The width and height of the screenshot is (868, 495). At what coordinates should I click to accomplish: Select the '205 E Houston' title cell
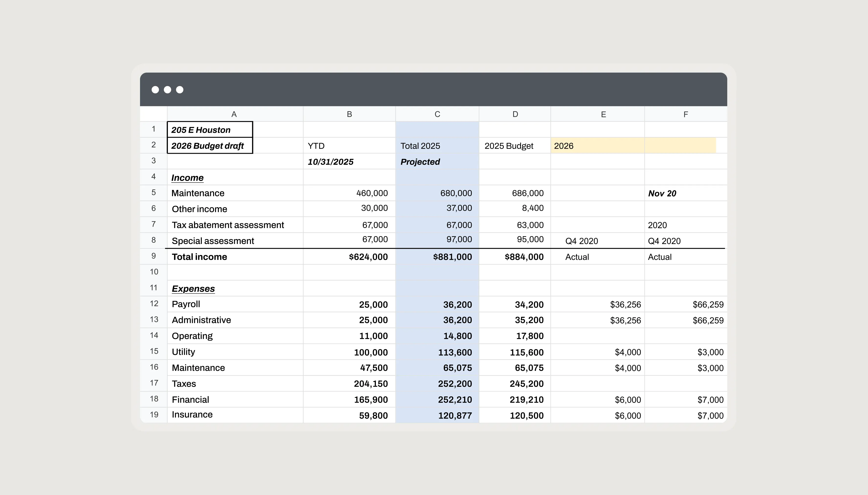tap(210, 130)
